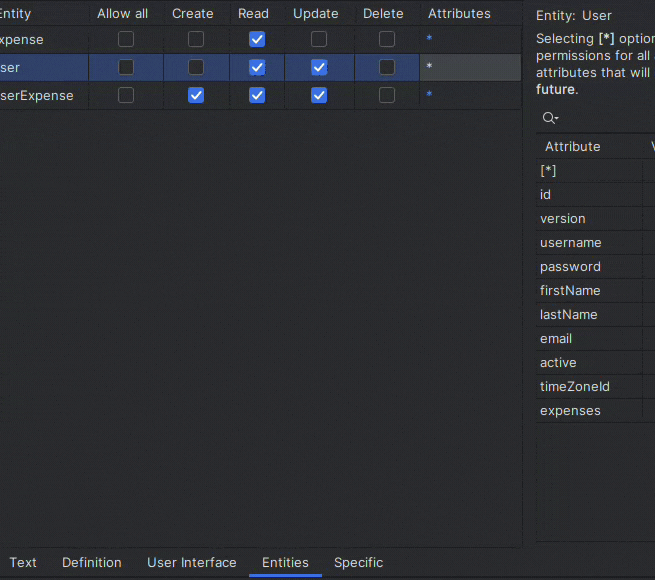Switch to the Text tab
The height and width of the screenshot is (580, 655).
pyautogui.click(x=23, y=562)
